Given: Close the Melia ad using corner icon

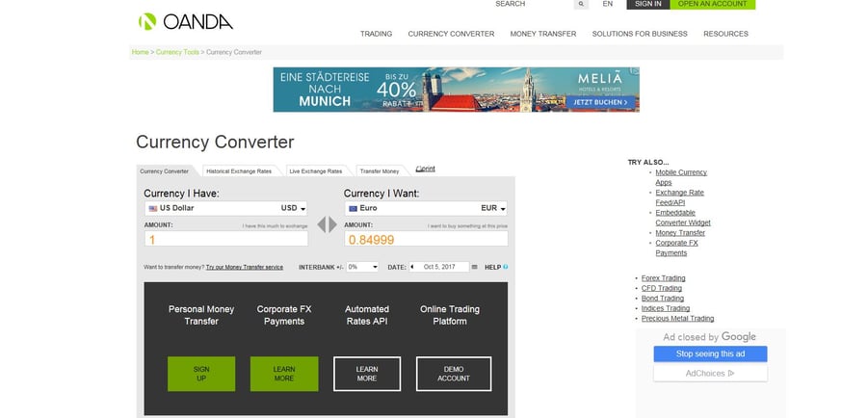Looking at the screenshot, I should pos(633,71).
